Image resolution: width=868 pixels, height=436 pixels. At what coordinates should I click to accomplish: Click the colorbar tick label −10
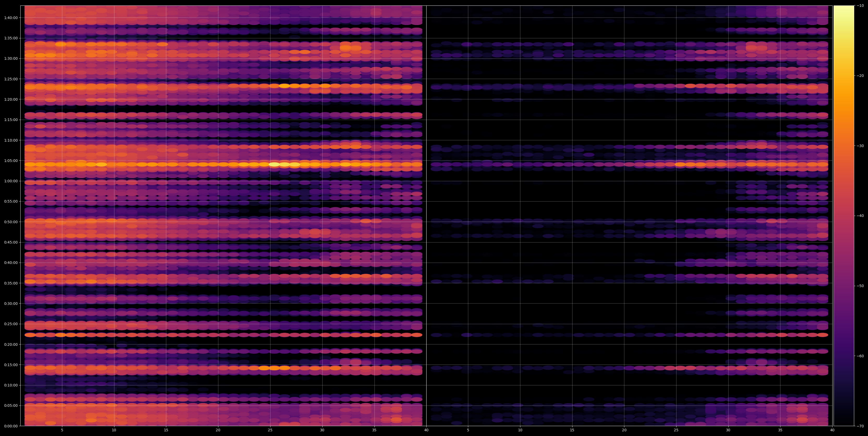point(860,5)
